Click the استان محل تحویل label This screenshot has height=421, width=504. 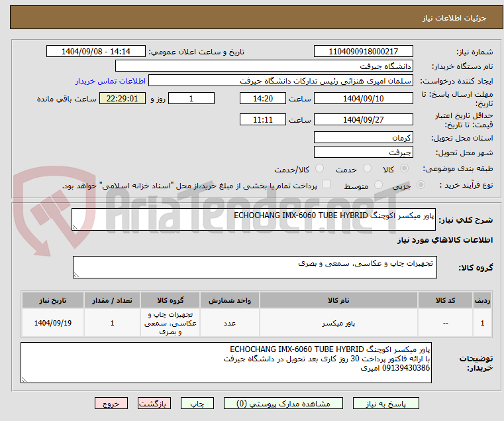coord(462,138)
